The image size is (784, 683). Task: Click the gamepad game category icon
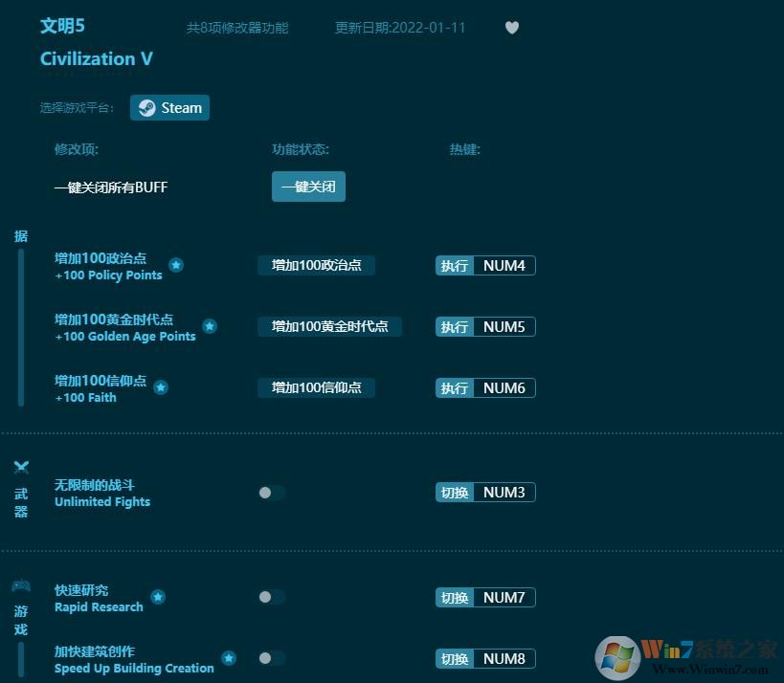coord(21,585)
